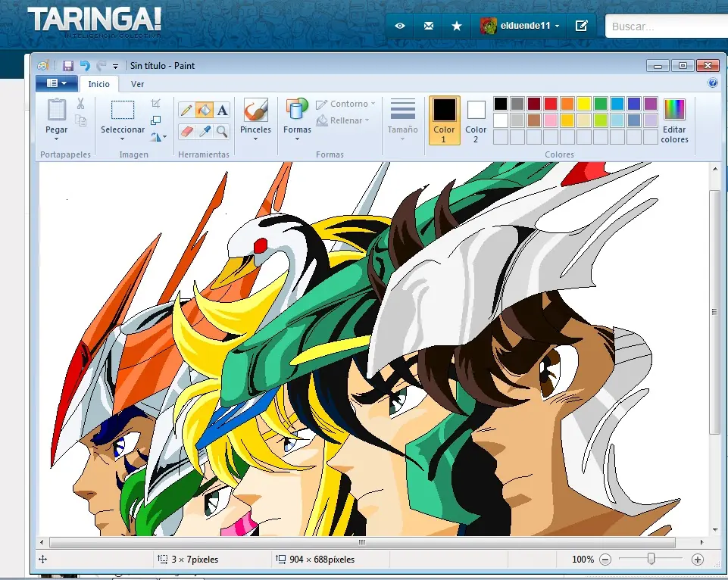This screenshot has height=580, width=728.
Task: Open the Pegar dropdown arrow
Action: click(x=56, y=139)
